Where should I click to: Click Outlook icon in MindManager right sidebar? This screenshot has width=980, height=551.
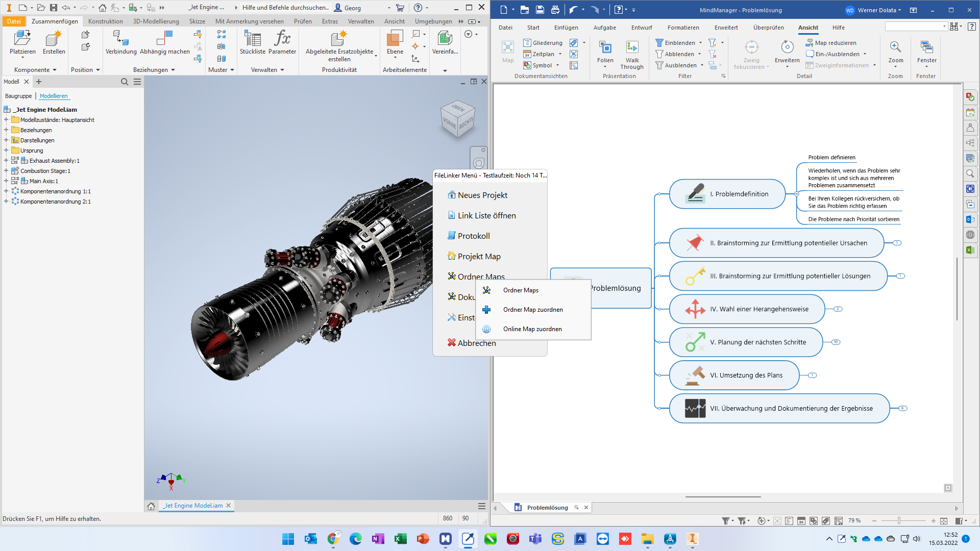970,219
